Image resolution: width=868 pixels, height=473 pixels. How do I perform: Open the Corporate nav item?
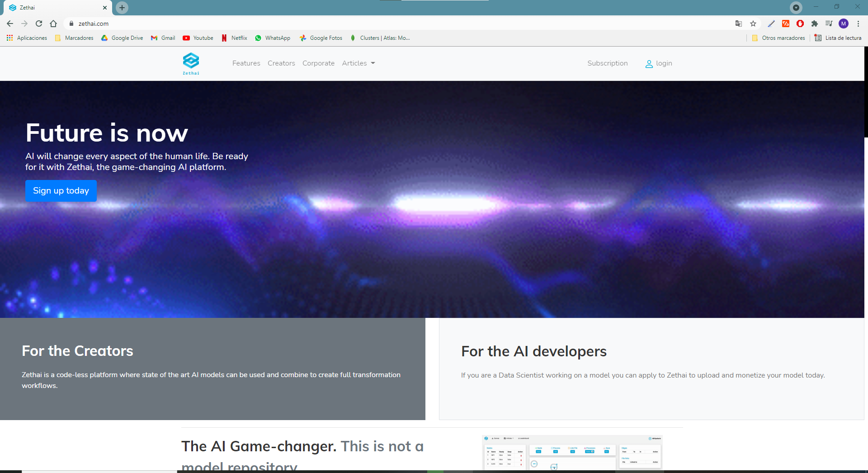tap(319, 63)
